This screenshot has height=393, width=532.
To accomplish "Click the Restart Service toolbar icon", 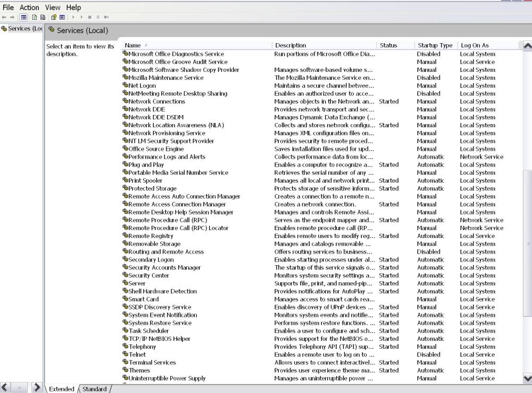I will [106, 17].
